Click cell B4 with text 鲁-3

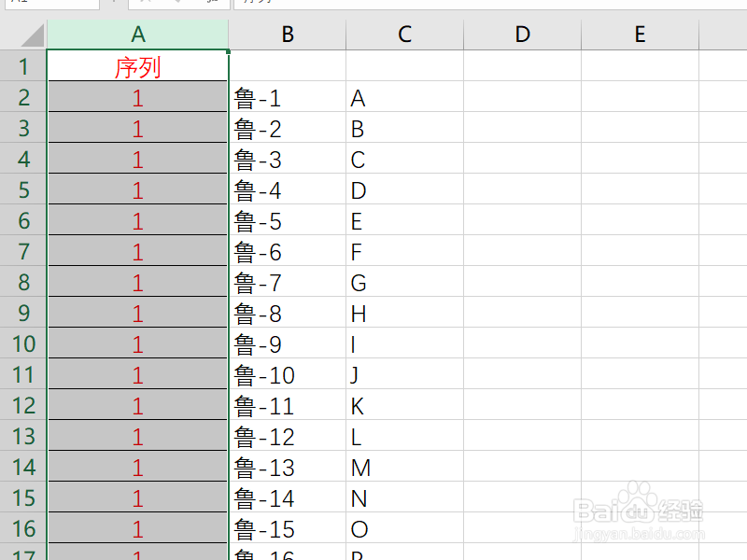click(x=288, y=158)
